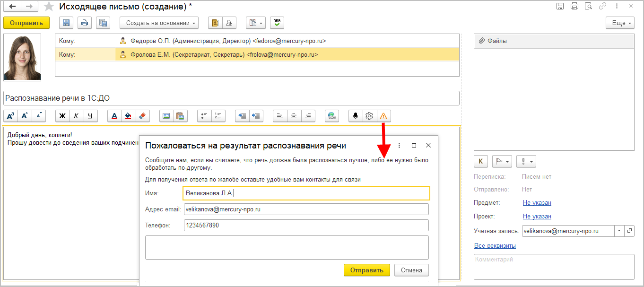The height and width of the screenshot is (287, 644).
Task: Click the Адрес email field in dialog
Action: (306, 209)
